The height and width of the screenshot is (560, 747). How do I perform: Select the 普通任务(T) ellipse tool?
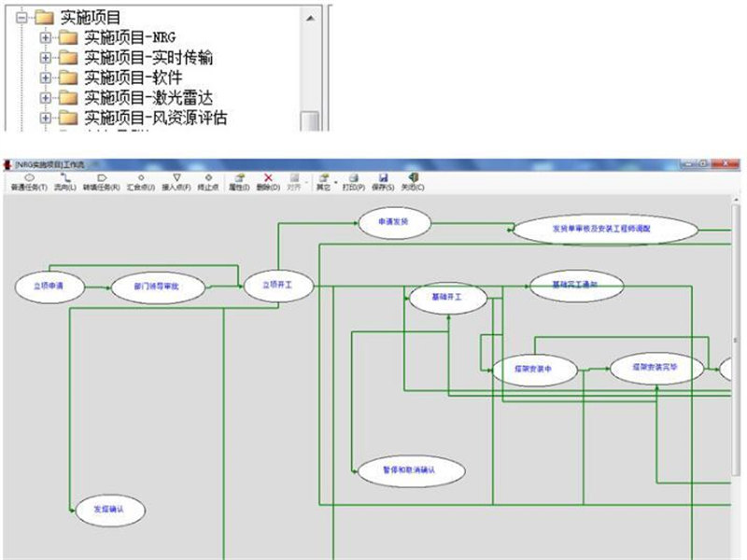point(29,182)
